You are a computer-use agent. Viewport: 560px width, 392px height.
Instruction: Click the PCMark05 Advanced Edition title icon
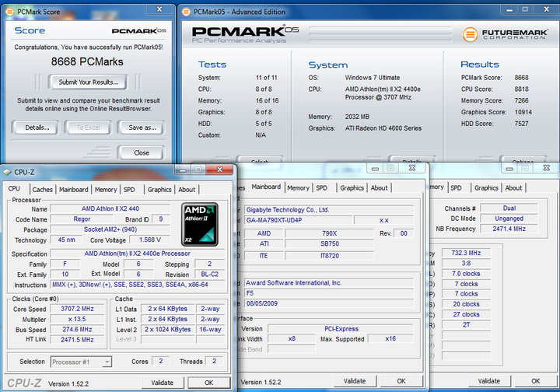[x=186, y=12]
